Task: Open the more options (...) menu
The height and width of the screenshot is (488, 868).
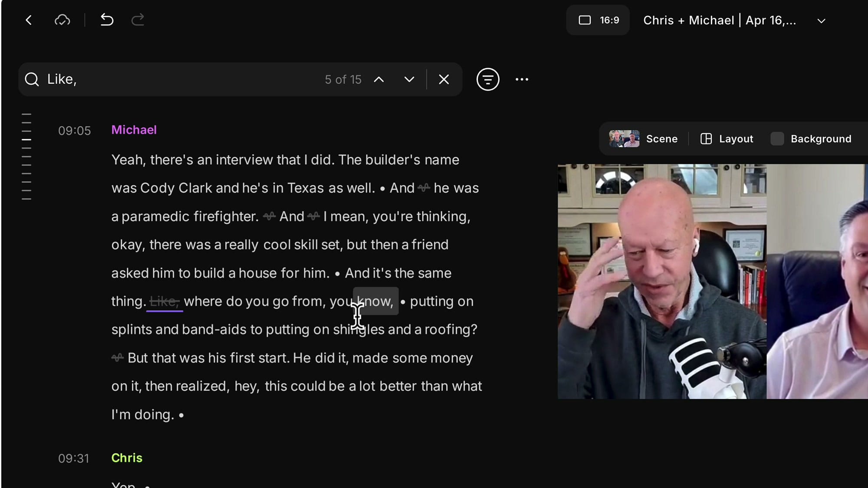Action: coord(522,79)
